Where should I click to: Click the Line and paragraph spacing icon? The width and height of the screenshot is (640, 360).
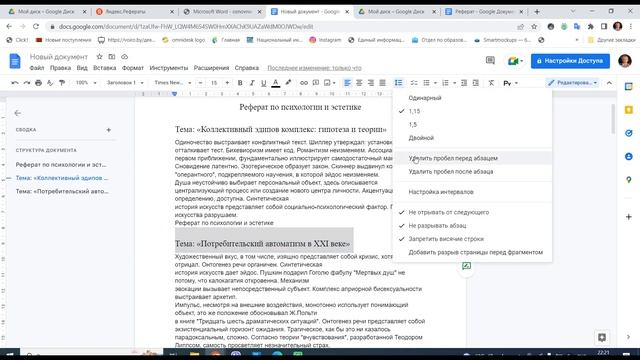point(398,83)
